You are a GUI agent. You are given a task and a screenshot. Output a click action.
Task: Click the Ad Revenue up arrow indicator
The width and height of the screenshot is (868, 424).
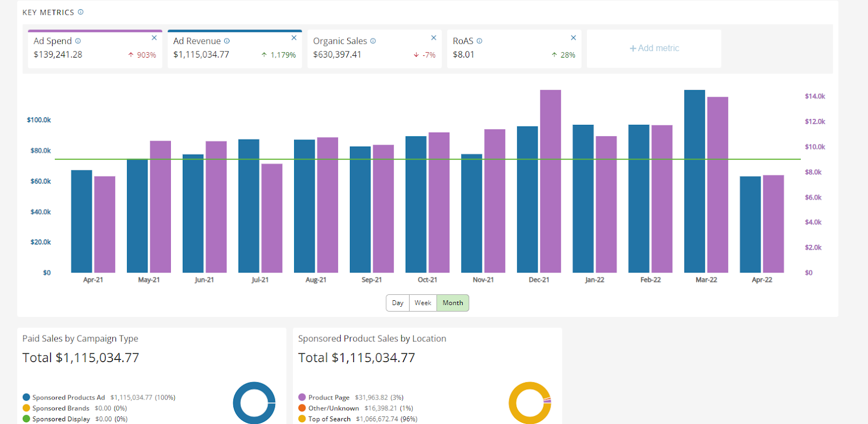264,55
